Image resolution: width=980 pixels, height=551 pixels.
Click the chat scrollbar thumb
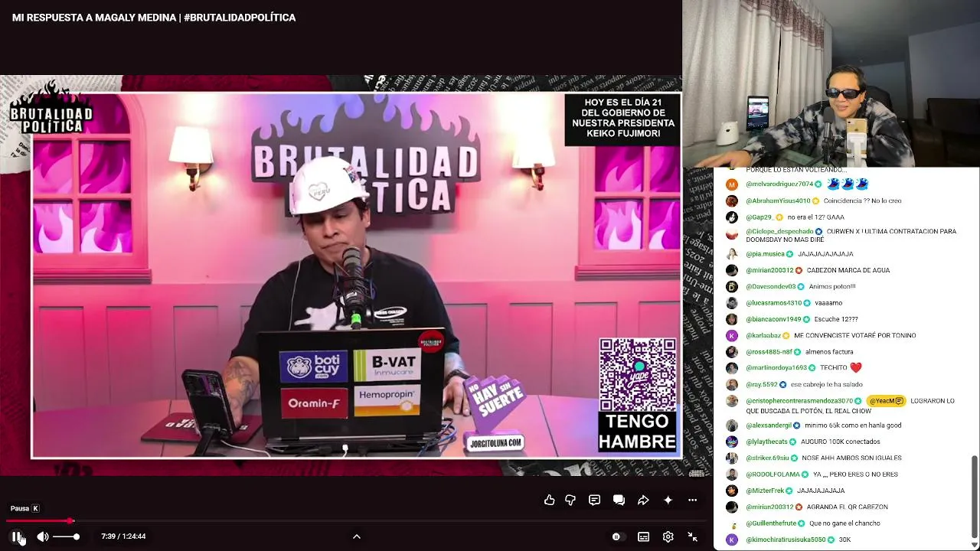pos(974,496)
